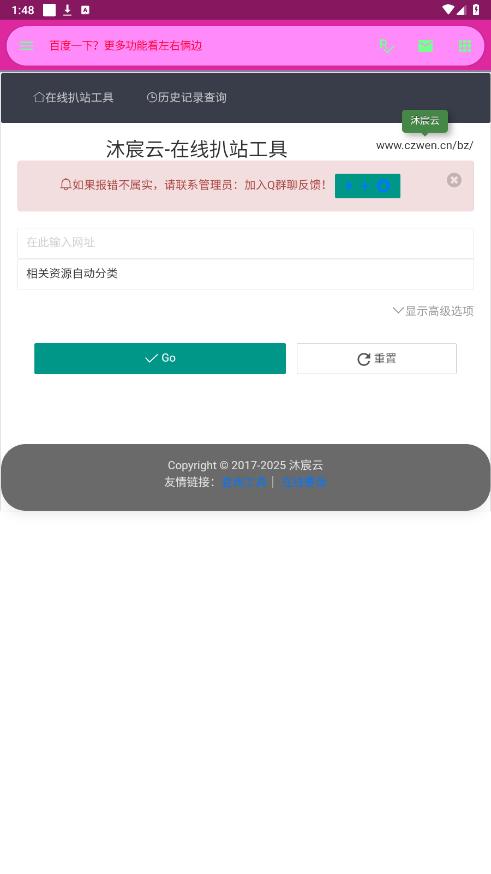Open the green mail envelope icon
The image size is (491, 874).
click(x=425, y=46)
